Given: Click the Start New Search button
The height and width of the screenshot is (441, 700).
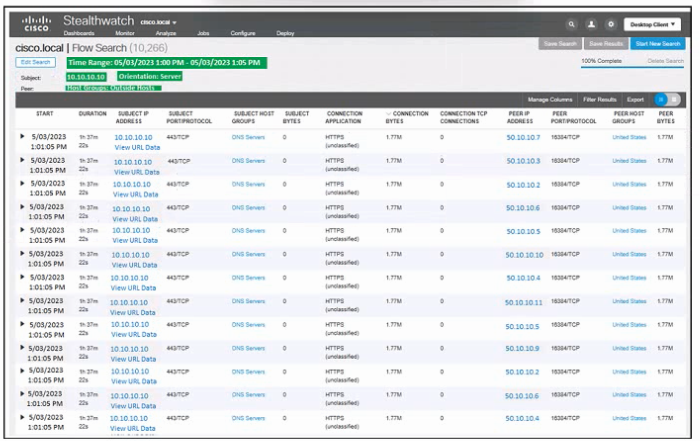Looking at the screenshot, I should (x=659, y=44).
